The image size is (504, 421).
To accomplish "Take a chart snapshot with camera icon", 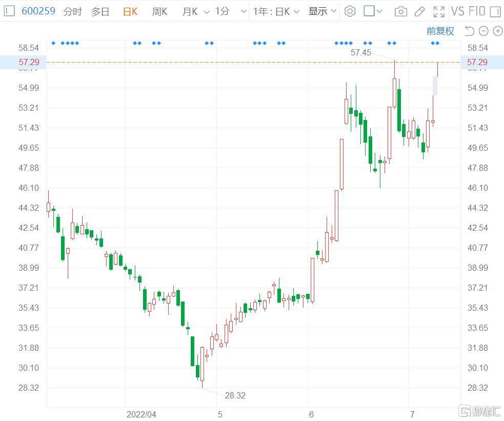I will pyautogui.click(x=400, y=12).
